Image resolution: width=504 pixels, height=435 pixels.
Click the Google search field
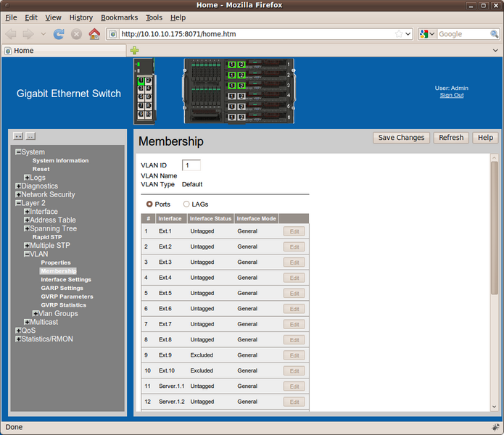(x=463, y=34)
